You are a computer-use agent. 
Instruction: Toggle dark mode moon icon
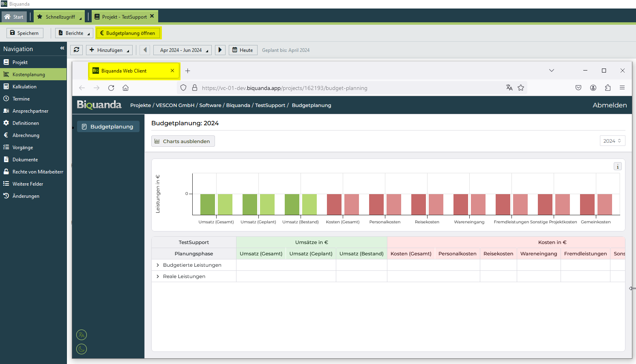(x=82, y=349)
